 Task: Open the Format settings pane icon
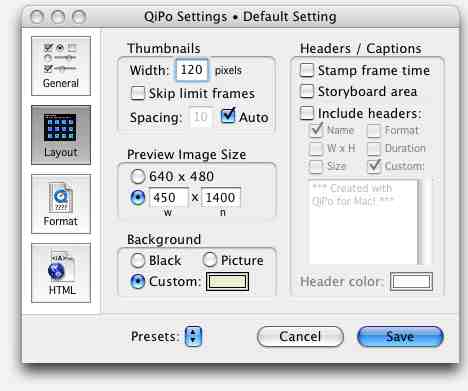click(x=61, y=204)
